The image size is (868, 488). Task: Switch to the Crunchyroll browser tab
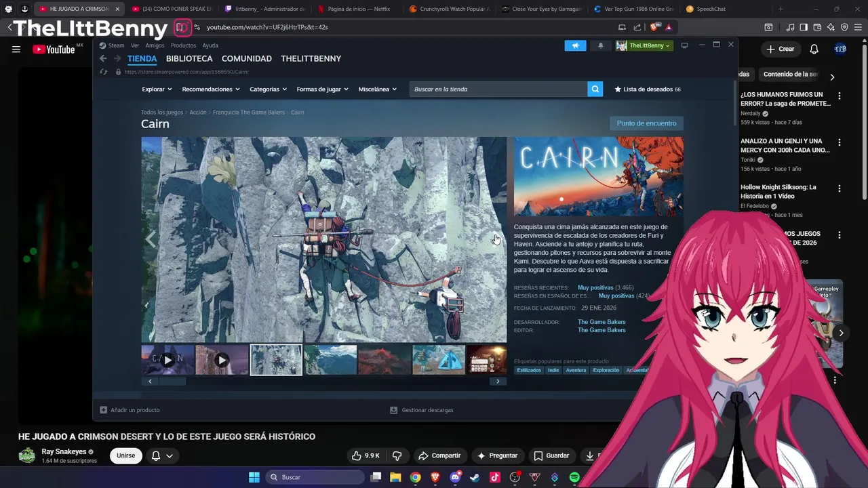click(449, 9)
